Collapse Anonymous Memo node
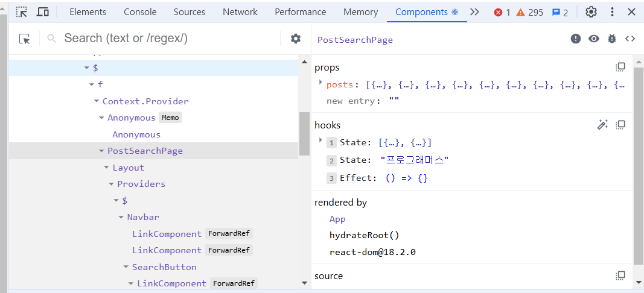The image size is (644, 293). [101, 118]
